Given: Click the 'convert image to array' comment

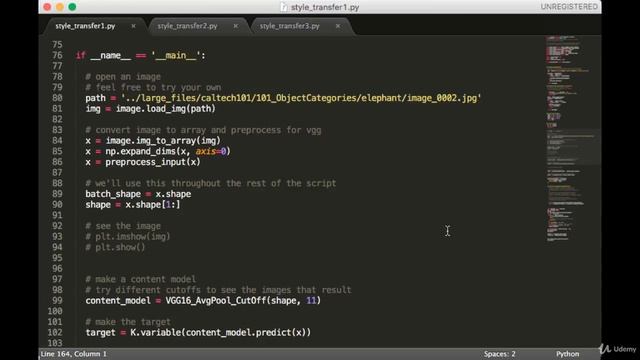Looking at the screenshot, I should [203, 130].
